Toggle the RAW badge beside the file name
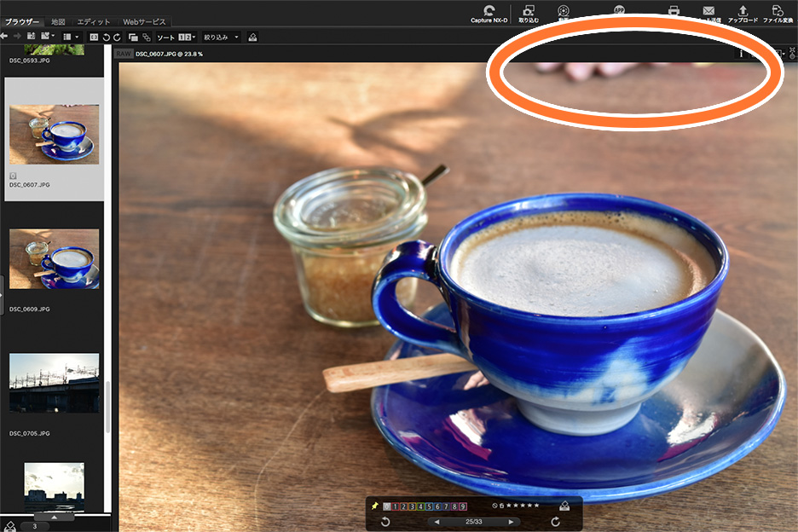 pos(123,53)
